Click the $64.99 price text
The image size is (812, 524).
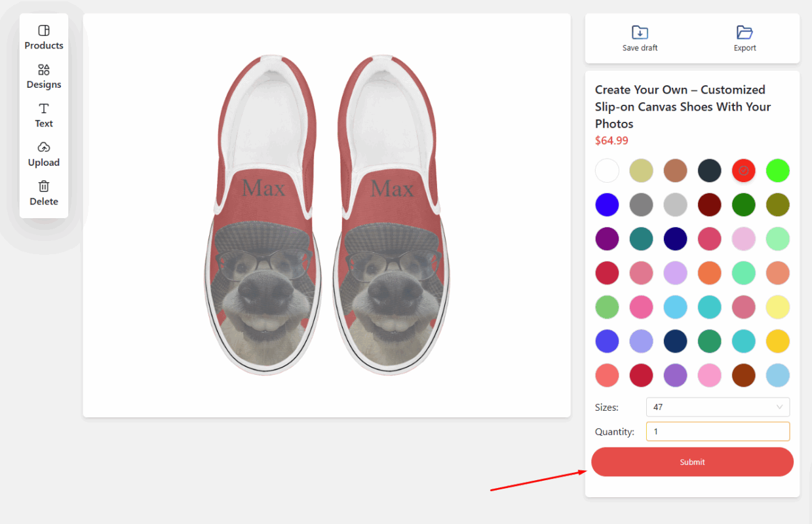[x=611, y=141]
